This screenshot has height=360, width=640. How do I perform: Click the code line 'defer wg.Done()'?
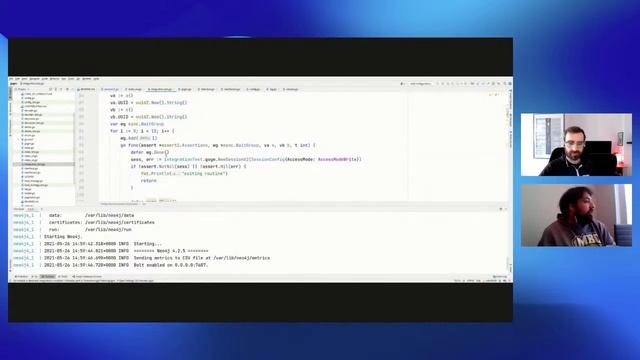149,152
